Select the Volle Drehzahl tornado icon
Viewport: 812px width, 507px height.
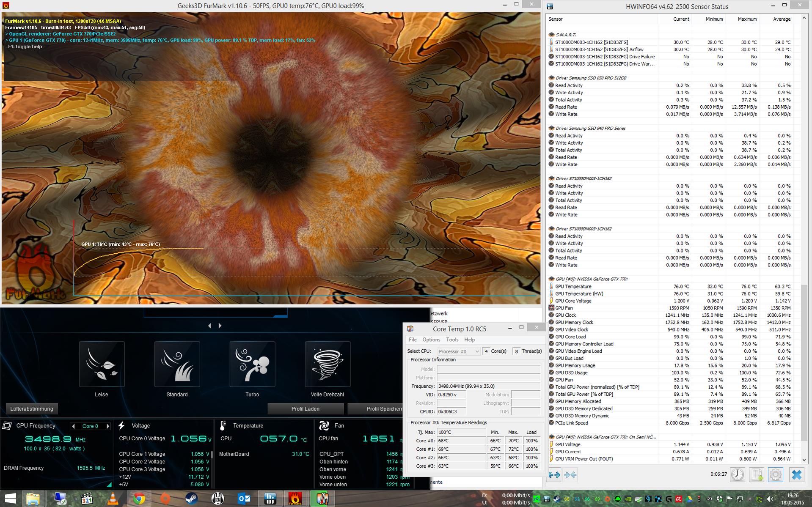pyautogui.click(x=328, y=364)
